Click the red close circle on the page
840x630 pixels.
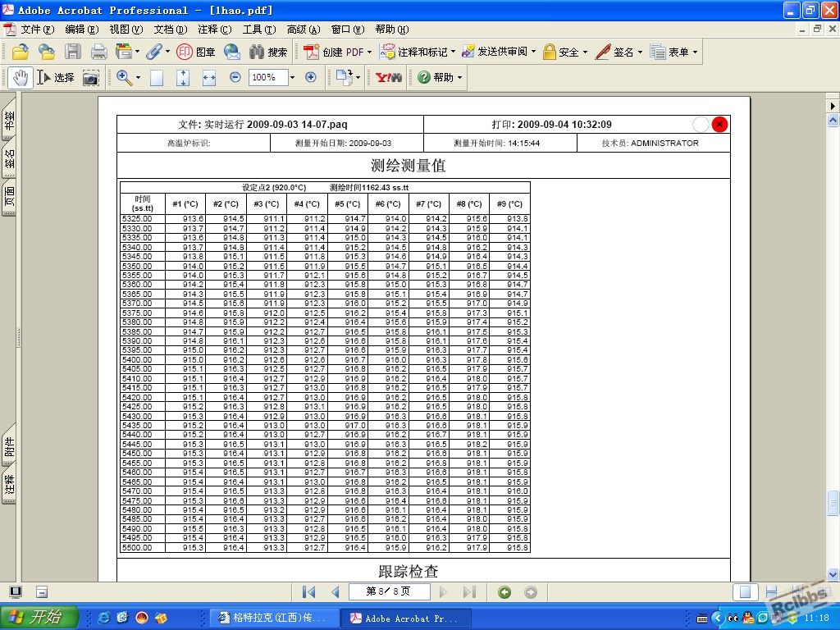pos(719,125)
